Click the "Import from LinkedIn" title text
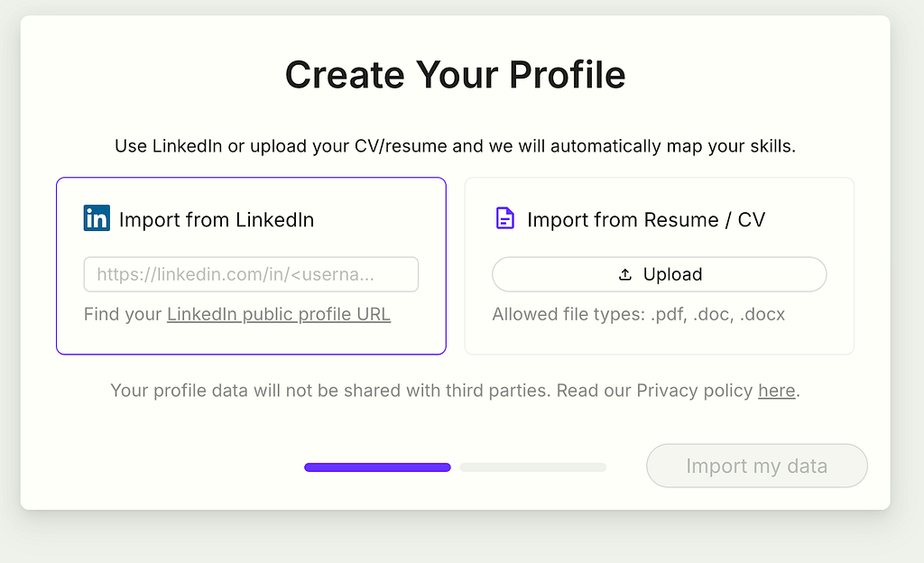The width and height of the screenshot is (924, 563). click(x=217, y=219)
